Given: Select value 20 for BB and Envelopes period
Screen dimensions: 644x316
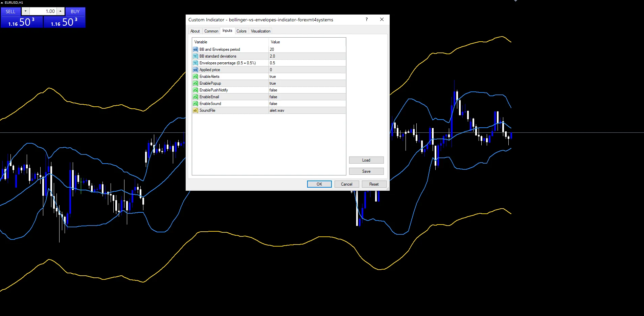Looking at the screenshot, I should tap(307, 49).
